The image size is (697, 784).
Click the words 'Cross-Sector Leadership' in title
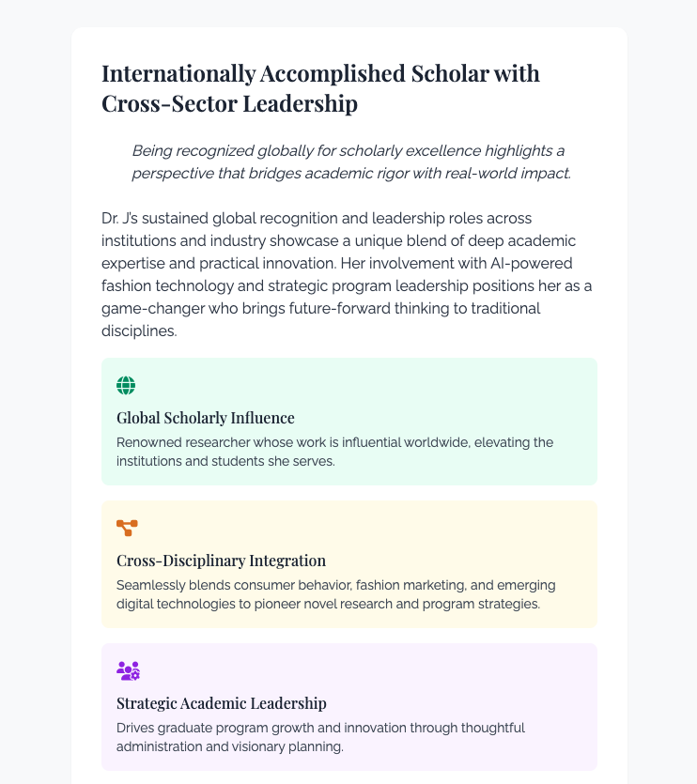coord(229,104)
